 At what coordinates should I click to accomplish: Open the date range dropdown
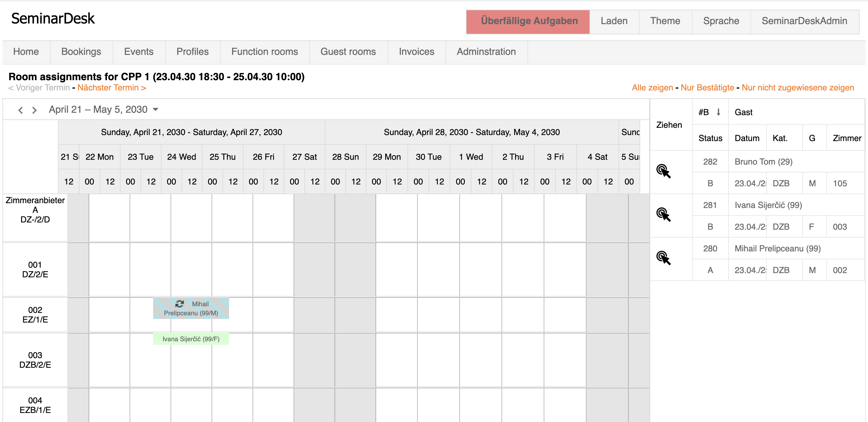click(156, 109)
